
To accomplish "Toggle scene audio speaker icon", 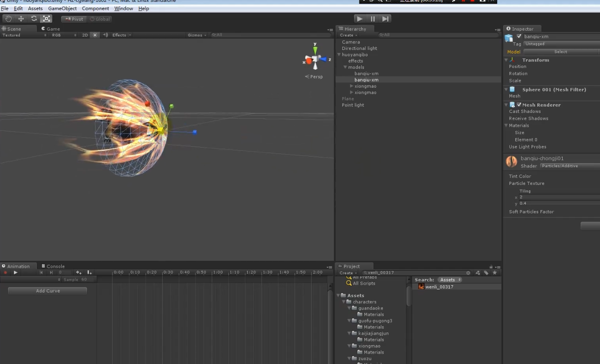I will click(x=105, y=35).
